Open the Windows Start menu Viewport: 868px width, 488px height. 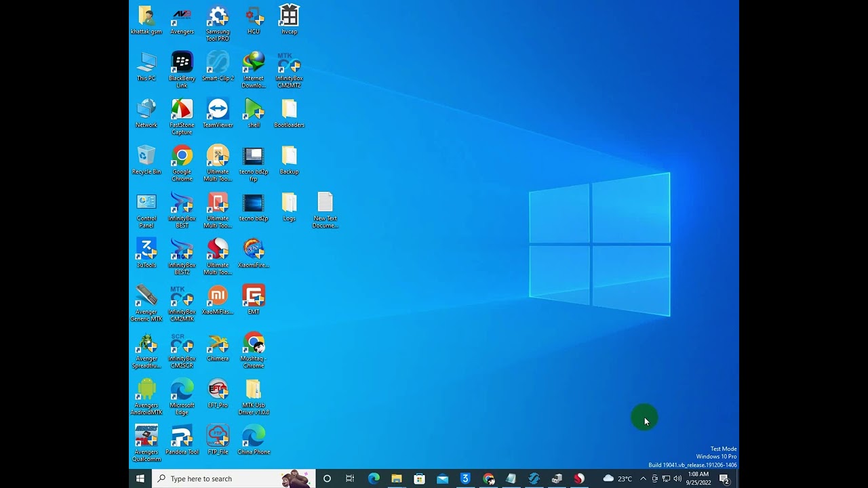click(140, 479)
